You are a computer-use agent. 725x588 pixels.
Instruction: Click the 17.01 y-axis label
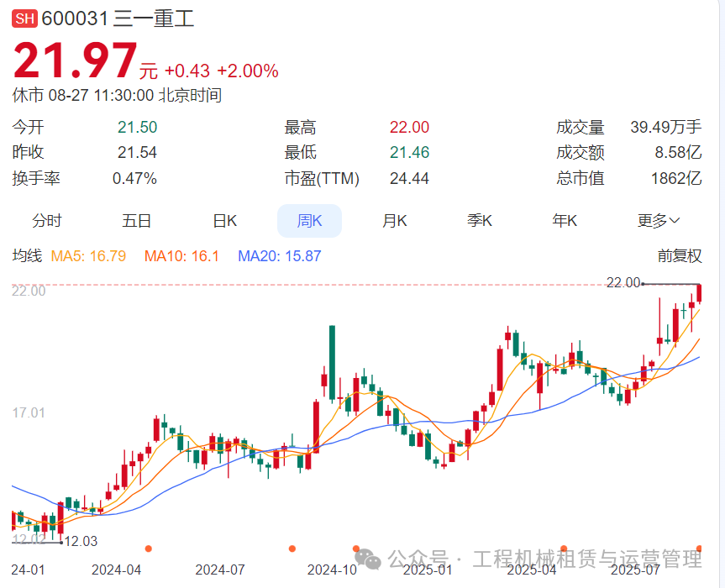coord(29,412)
